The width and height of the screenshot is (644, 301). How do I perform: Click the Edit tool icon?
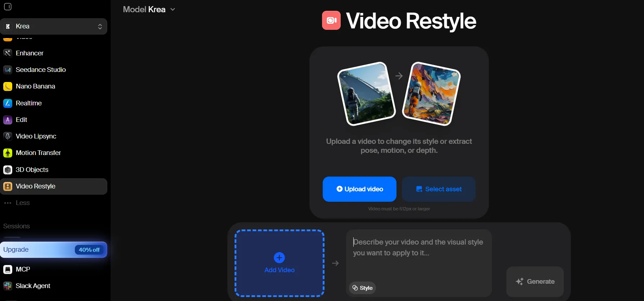click(x=8, y=120)
